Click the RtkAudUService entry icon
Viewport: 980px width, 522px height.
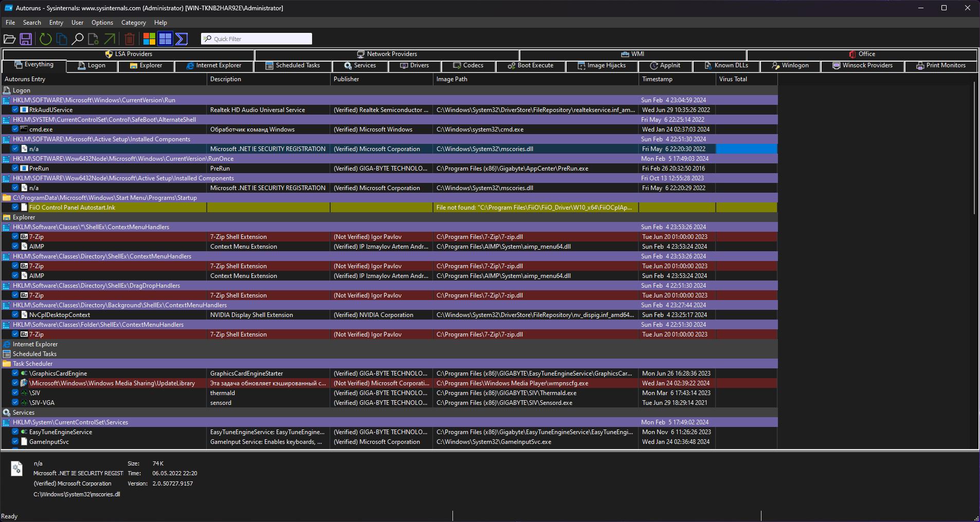pos(24,110)
